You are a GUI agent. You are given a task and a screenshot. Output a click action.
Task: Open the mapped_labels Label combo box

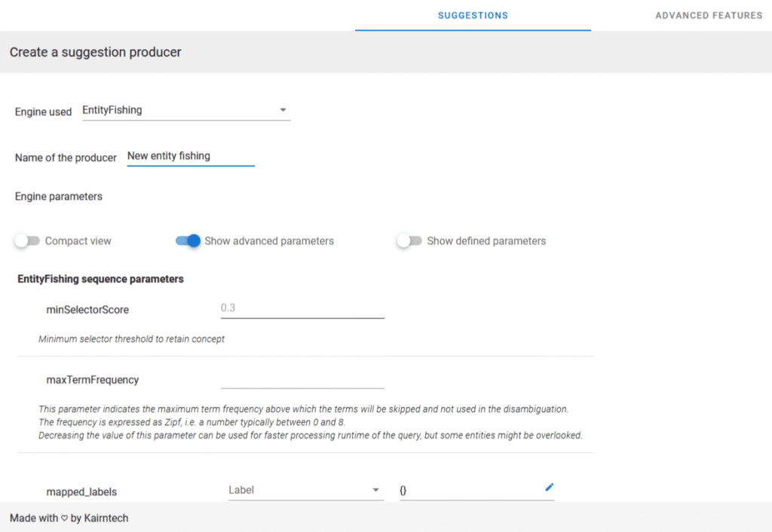point(302,491)
